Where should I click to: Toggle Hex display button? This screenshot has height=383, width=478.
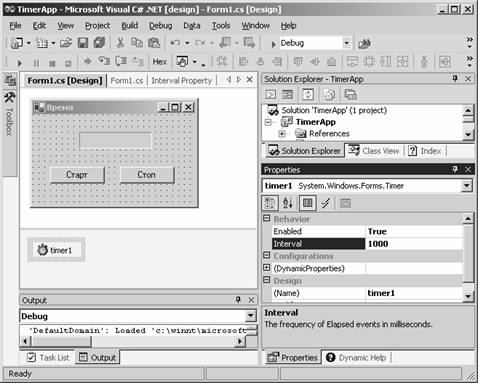tap(160, 62)
